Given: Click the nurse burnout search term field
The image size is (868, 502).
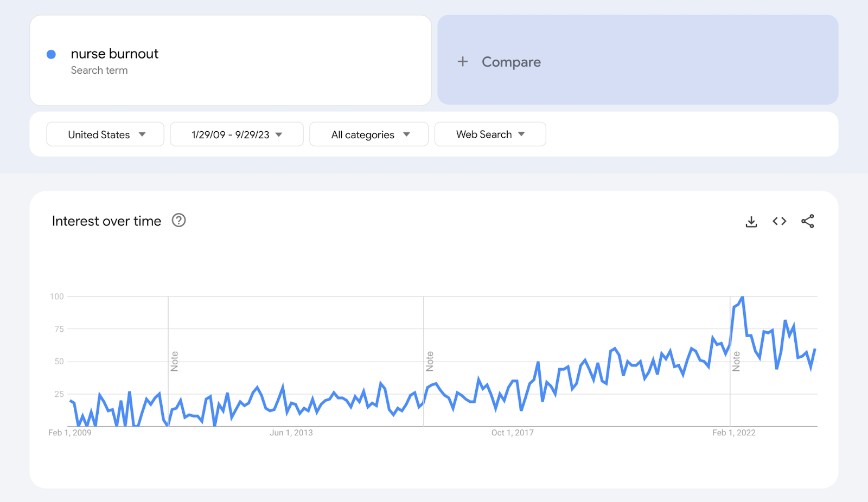Looking at the screenshot, I should pyautogui.click(x=231, y=60).
